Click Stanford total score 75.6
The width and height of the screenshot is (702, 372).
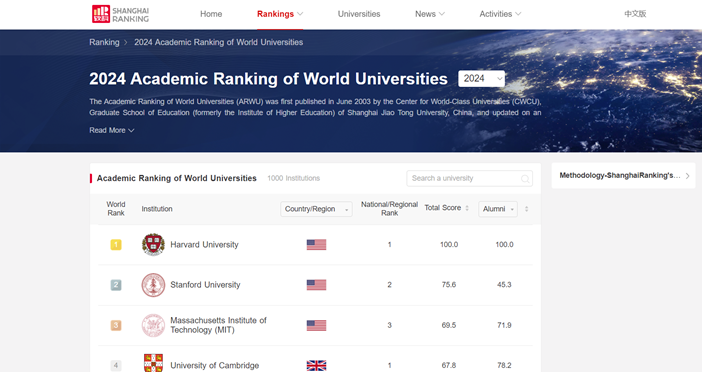click(x=449, y=285)
